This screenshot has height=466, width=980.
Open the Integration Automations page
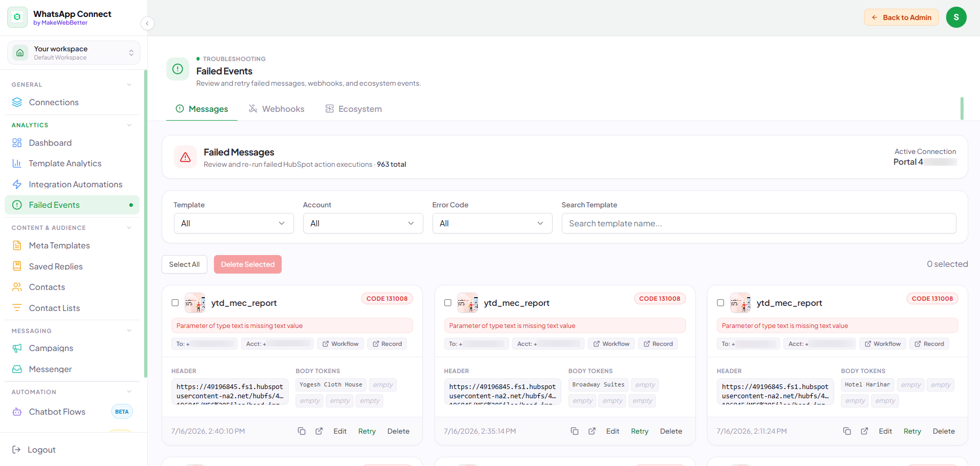(72, 184)
